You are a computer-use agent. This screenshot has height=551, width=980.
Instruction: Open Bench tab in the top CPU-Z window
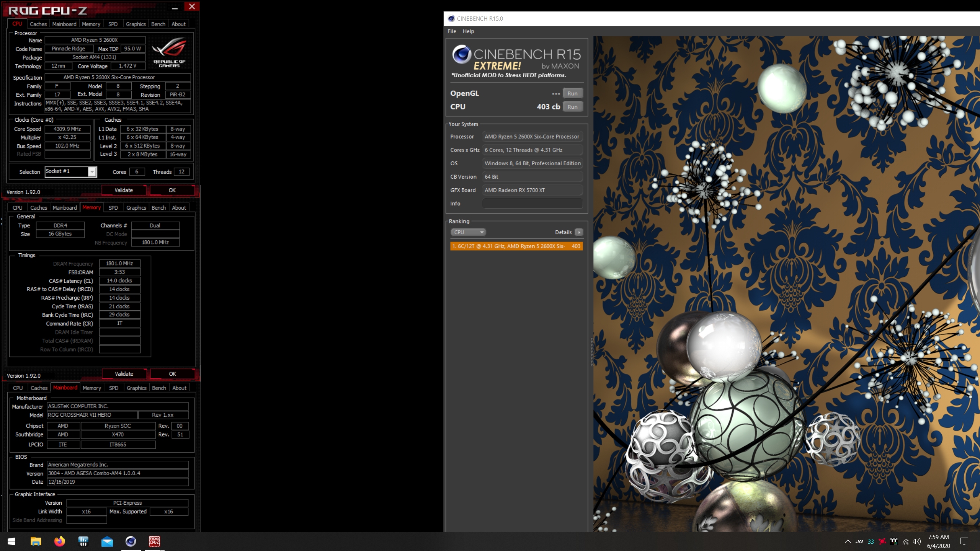(x=158, y=24)
